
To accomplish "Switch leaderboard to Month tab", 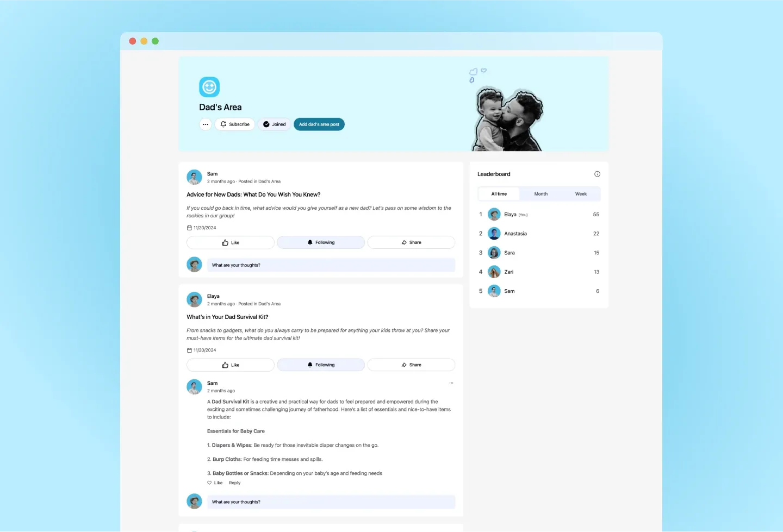I will pos(541,194).
